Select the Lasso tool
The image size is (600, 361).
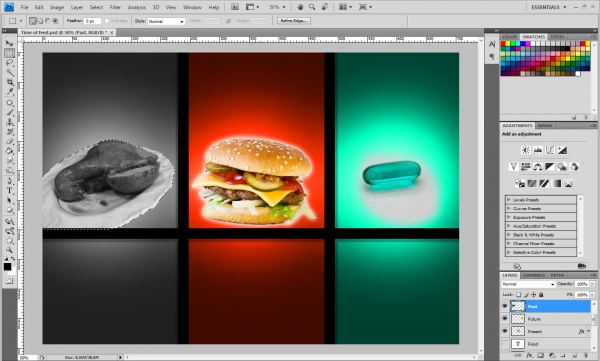pos(9,63)
